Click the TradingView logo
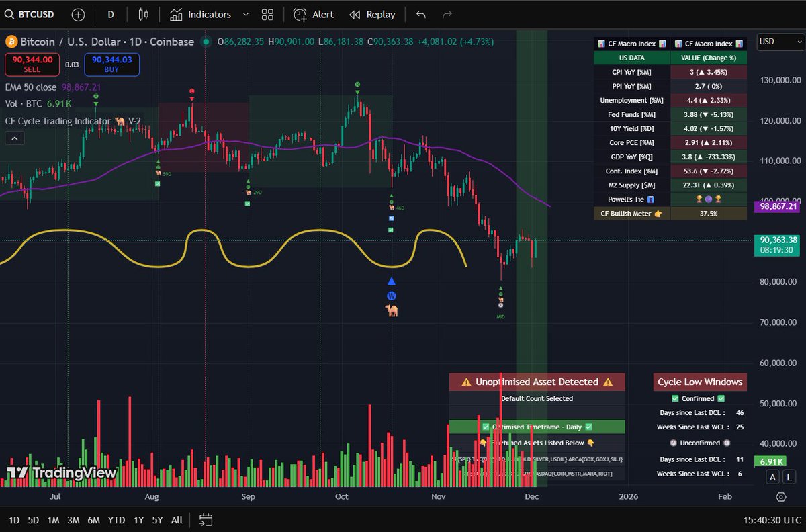The image size is (806, 532). pyautogui.click(x=62, y=473)
